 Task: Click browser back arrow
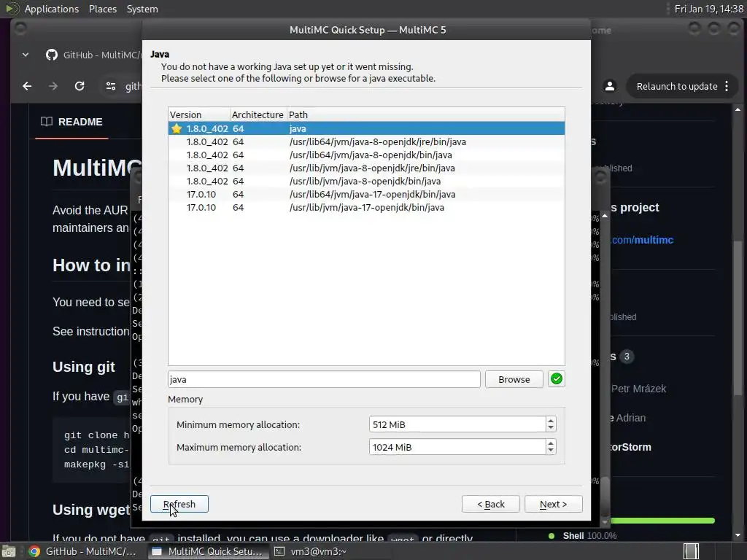27,86
